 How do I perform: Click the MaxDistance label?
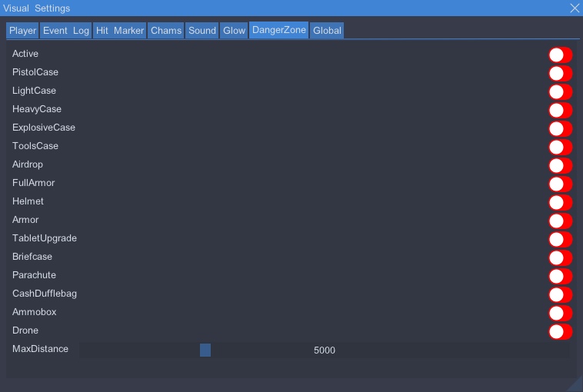click(40, 349)
